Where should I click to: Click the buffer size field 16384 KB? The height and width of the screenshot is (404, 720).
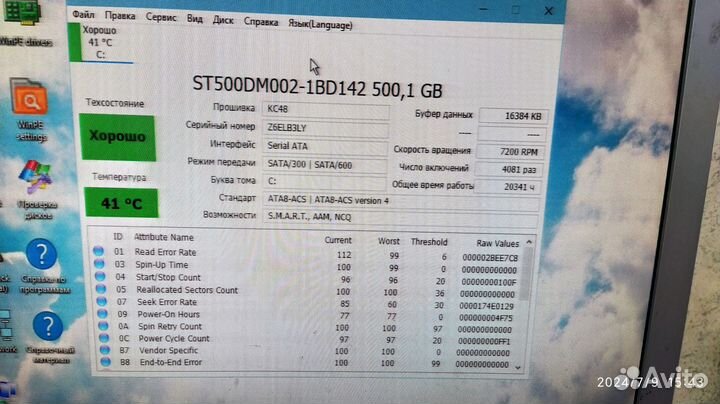[x=513, y=116]
